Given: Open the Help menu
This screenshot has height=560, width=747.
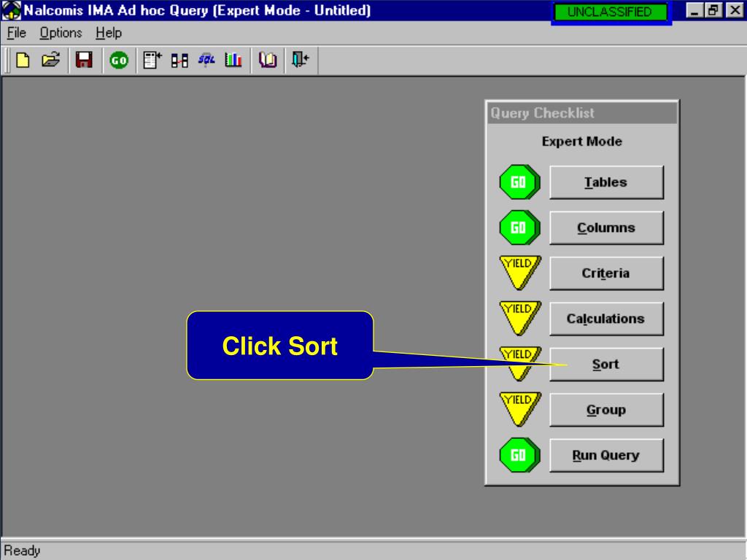Looking at the screenshot, I should click(x=109, y=33).
